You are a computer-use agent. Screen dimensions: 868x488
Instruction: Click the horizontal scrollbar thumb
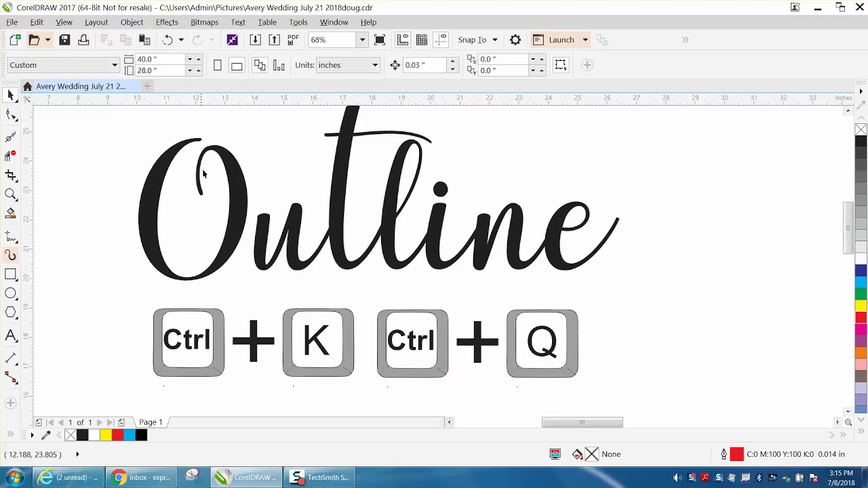pos(582,422)
